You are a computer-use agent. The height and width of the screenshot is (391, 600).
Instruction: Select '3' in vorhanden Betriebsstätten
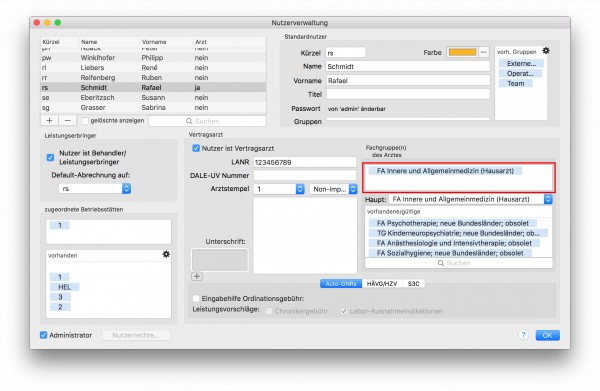pyautogui.click(x=60, y=297)
